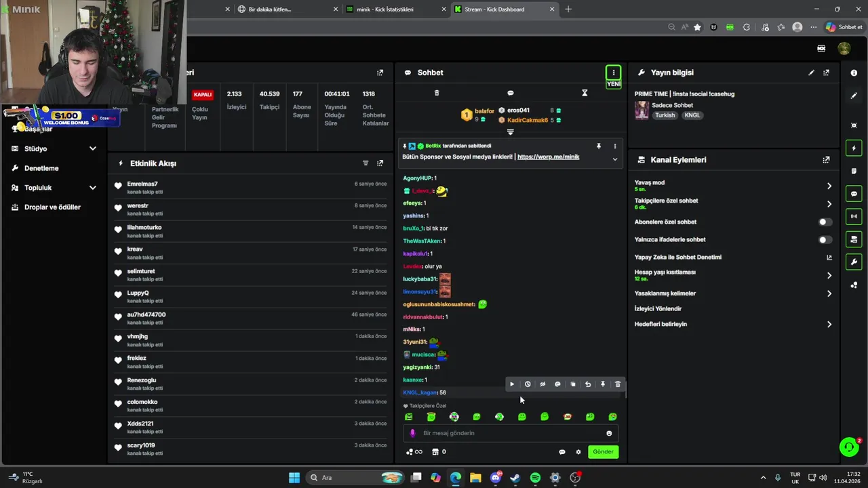868x488 pixels.
Task: Collapse the chat leaderboard arrow
Action: click(x=511, y=132)
